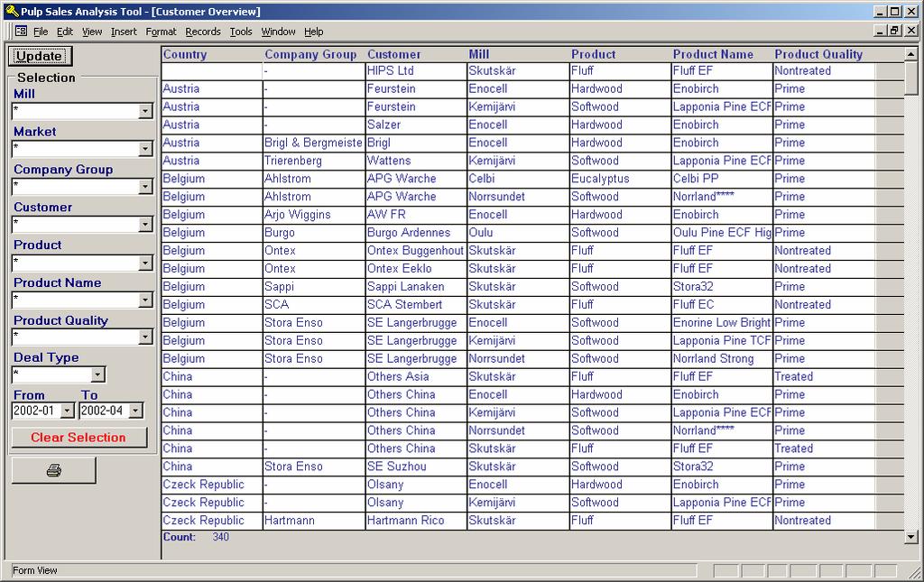Open the Product Quality dropdown
The image size is (924, 582).
(145, 337)
